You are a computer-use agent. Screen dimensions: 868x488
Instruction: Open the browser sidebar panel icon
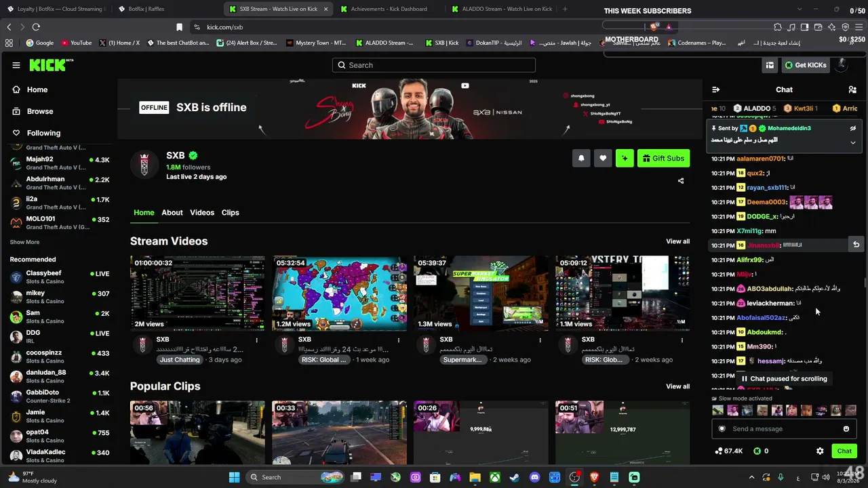click(x=804, y=27)
